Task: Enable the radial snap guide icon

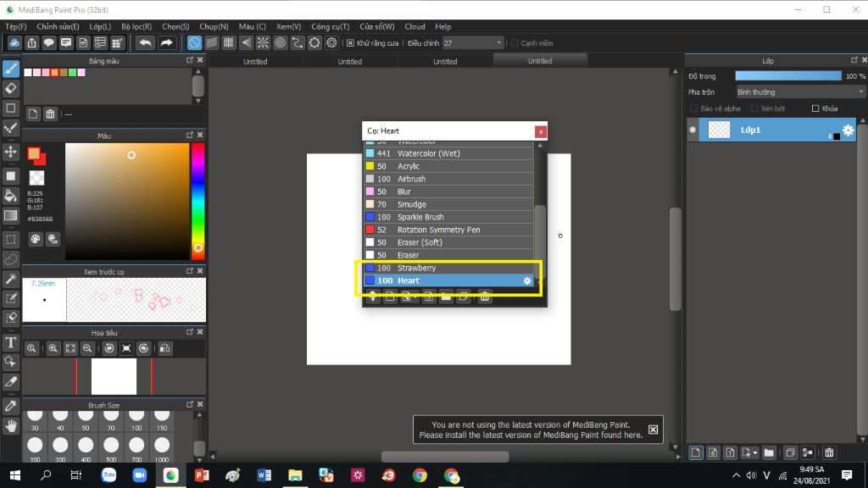Action: point(263,42)
